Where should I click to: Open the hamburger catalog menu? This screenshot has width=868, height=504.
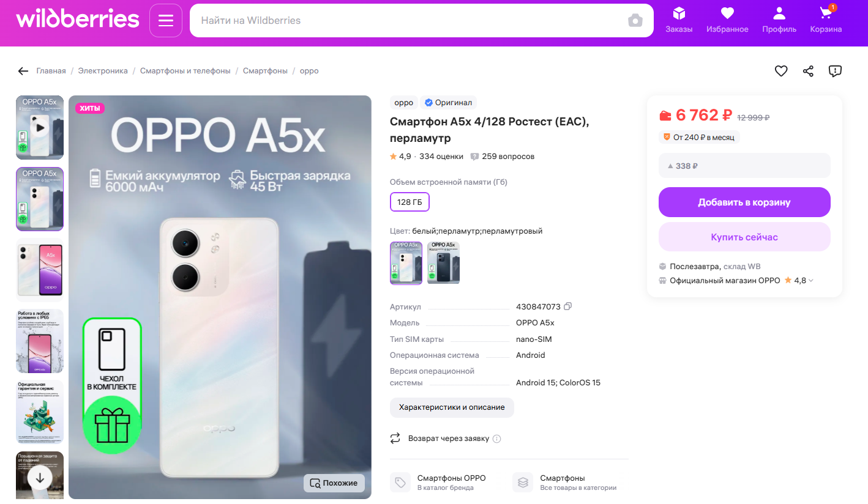pyautogui.click(x=166, y=21)
